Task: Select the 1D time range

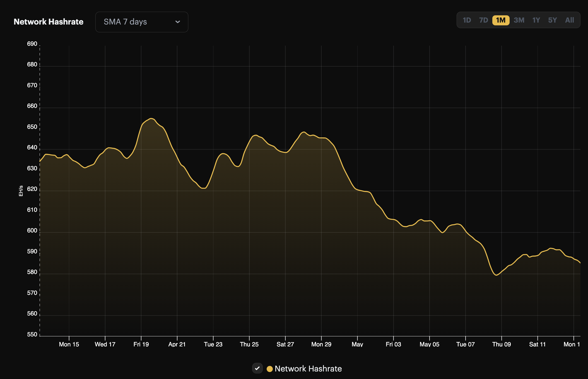Action: 467,20
